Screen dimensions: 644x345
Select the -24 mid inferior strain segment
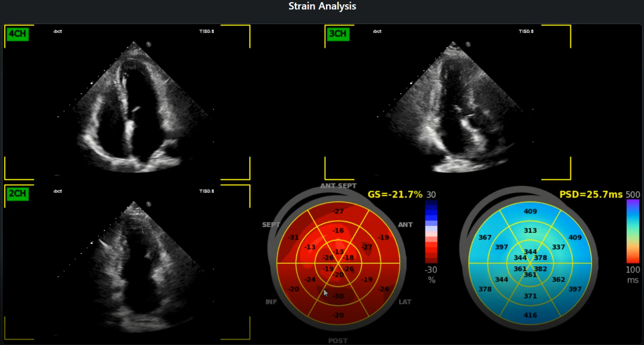point(310,279)
